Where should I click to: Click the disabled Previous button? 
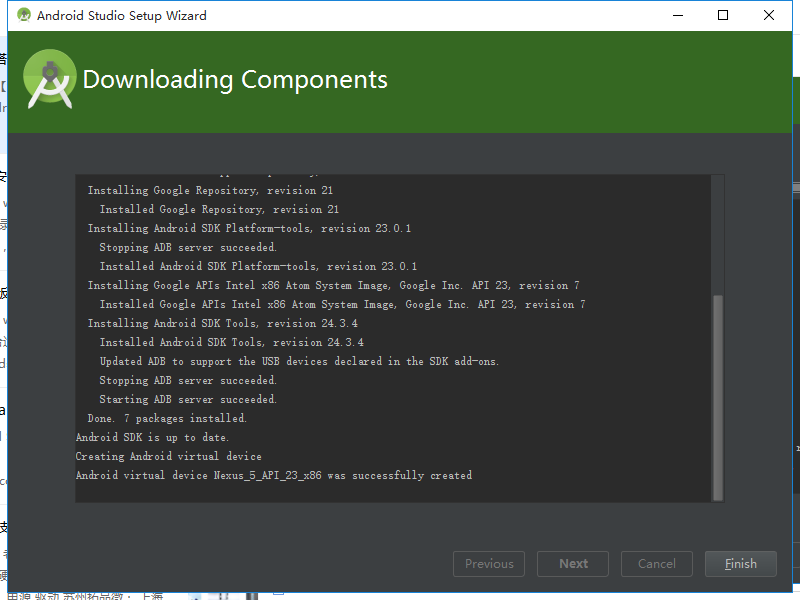(489, 564)
